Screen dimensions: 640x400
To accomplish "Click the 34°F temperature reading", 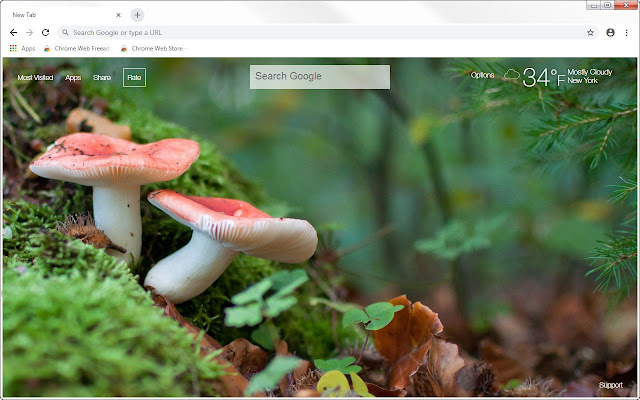I will (543, 77).
